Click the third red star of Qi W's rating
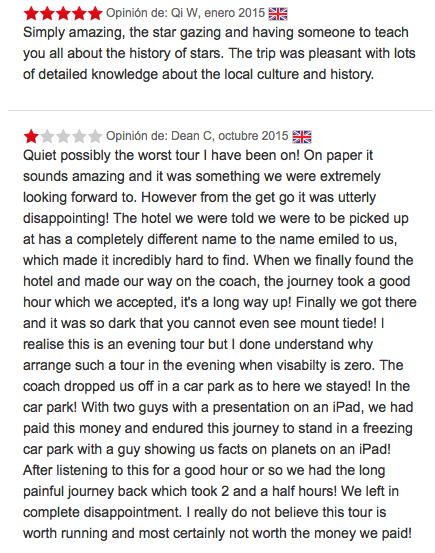This screenshot has height=553, width=435. [x=63, y=14]
